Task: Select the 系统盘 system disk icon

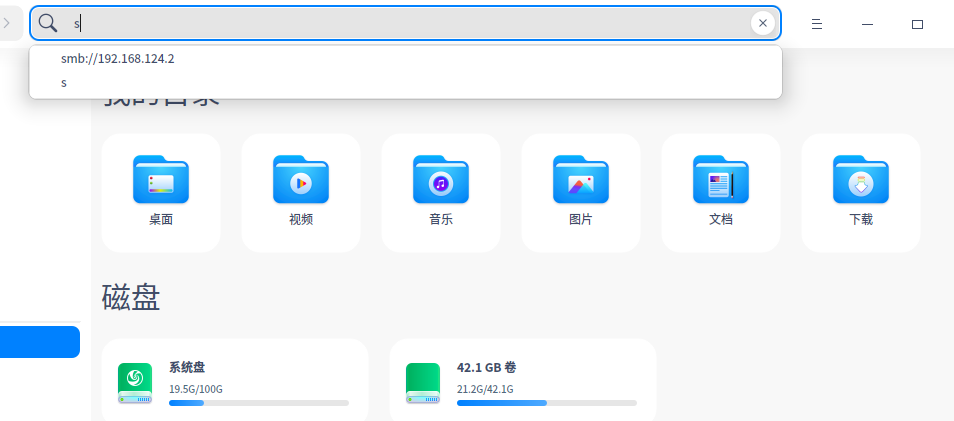Action: [135, 383]
